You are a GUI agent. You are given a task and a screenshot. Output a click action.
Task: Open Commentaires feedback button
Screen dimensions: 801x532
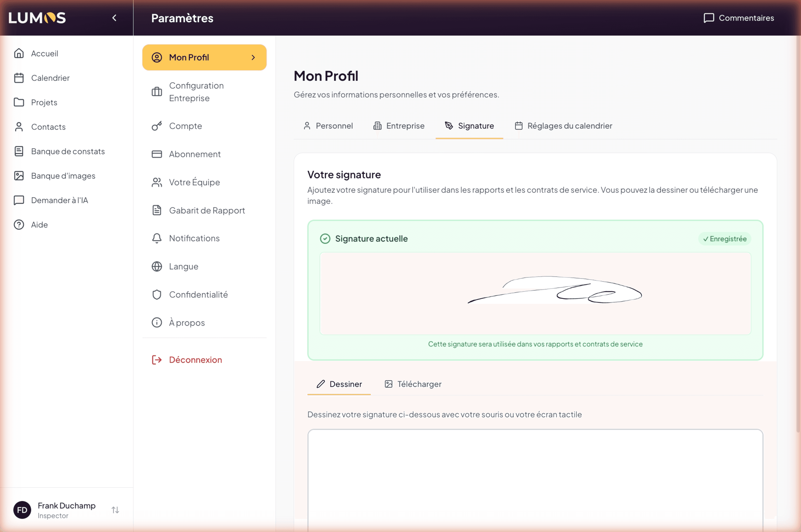click(739, 18)
